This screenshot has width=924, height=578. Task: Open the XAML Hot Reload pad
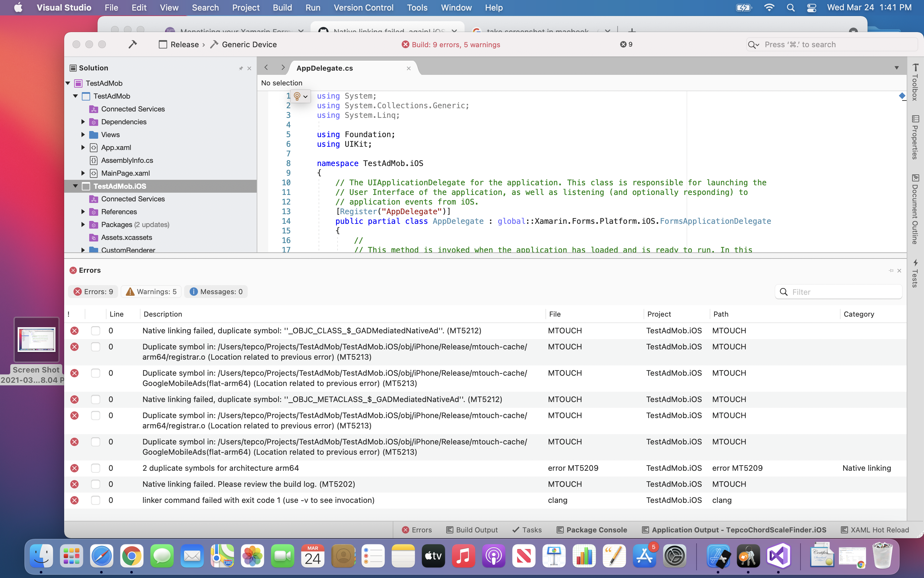(875, 530)
